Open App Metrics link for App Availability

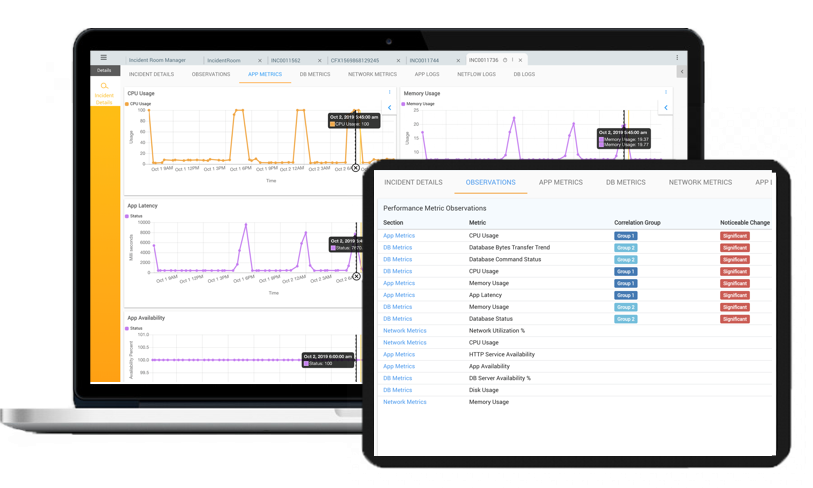pos(399,366)
